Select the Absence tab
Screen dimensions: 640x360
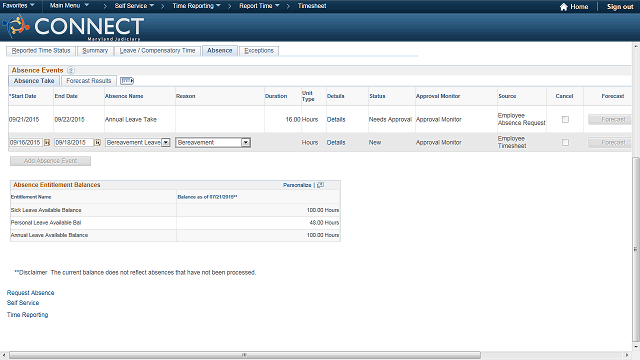[220, 51]
